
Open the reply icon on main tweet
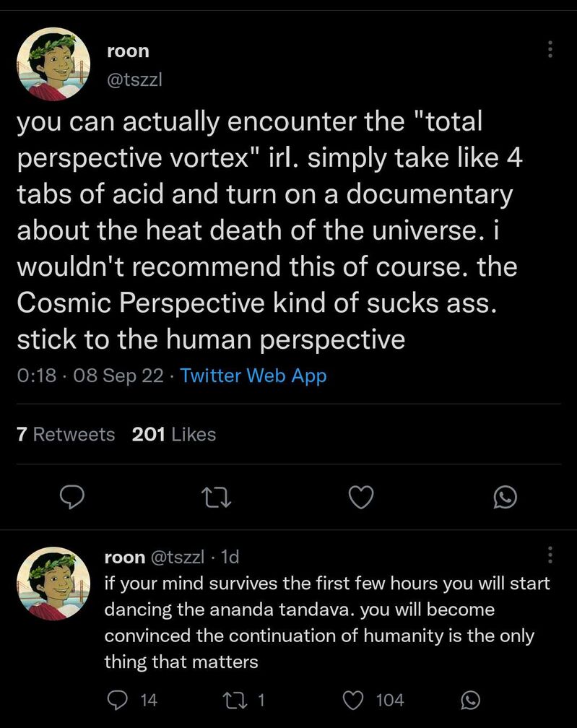[x=73, y=497]
